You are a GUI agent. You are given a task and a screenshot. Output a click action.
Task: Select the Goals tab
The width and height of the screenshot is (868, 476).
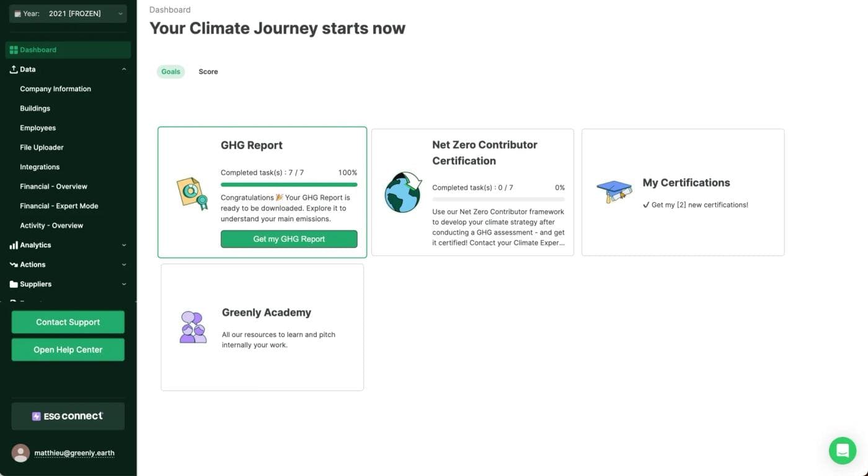pyautogui.click(x=170, y=71)
